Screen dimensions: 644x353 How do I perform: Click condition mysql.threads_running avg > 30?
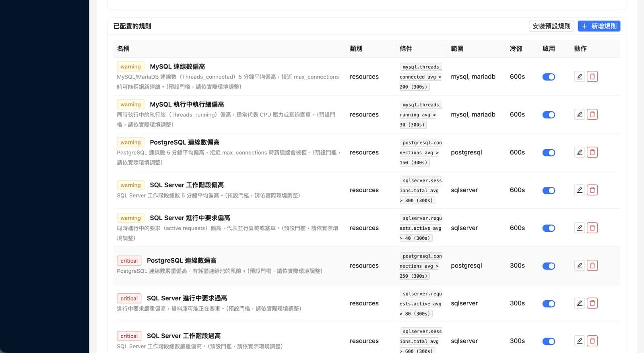(421, 114)
